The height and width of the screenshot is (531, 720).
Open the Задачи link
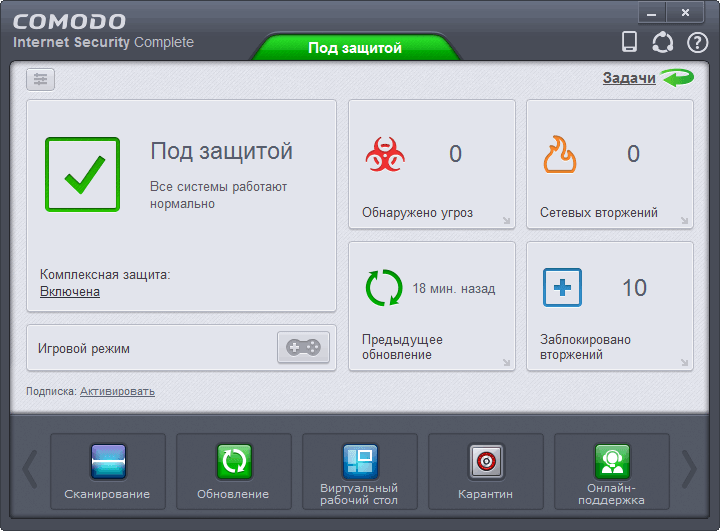pos(629,78)
